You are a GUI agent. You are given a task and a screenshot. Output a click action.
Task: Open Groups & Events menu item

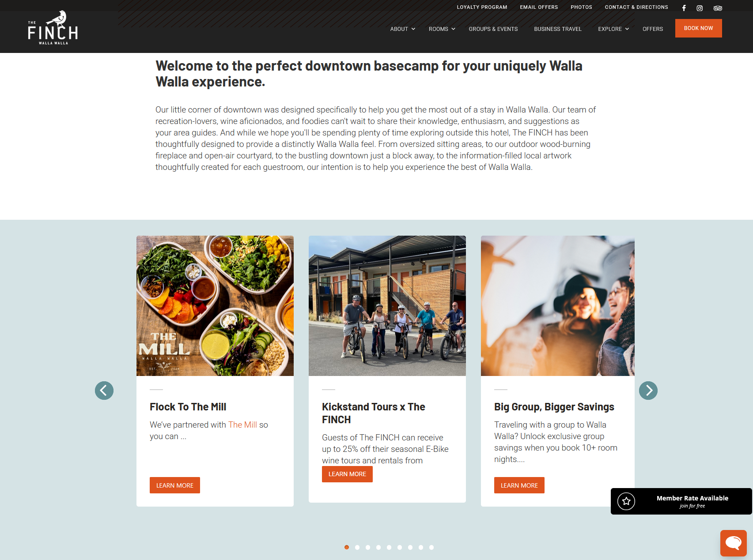pos(493,29)
